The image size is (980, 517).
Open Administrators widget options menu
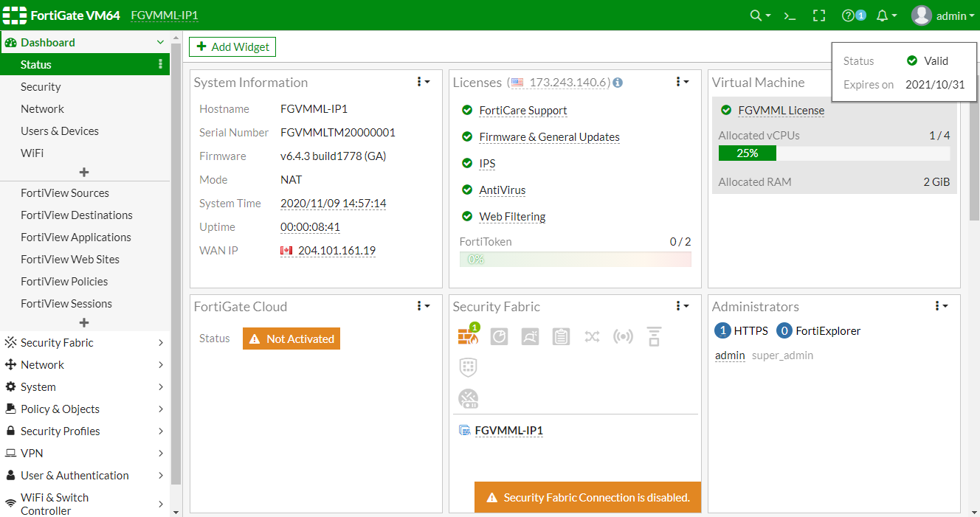942,306
